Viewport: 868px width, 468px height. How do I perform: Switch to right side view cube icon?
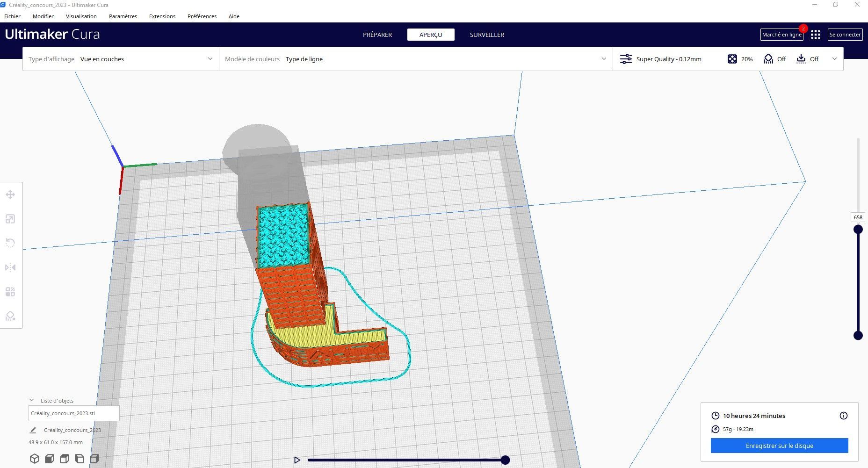[x=94, y=459]
